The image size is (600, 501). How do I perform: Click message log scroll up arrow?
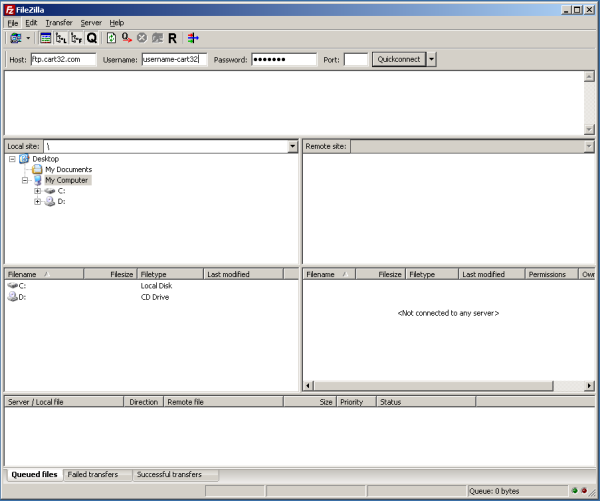pos(589,77)
